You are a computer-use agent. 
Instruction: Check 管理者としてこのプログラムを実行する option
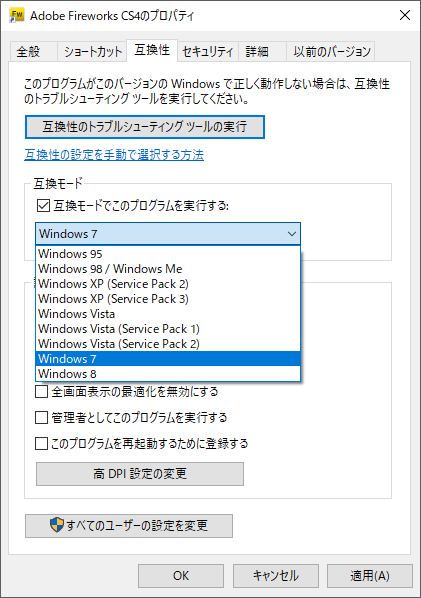[42, 418]
